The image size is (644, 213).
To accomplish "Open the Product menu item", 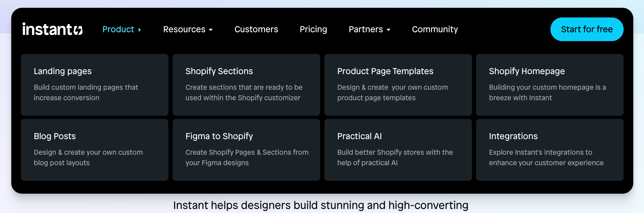I will [118, 29].
